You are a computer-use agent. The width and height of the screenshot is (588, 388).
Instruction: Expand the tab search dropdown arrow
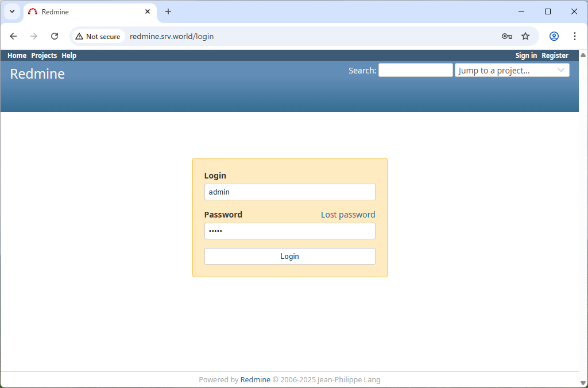point(12,11)
